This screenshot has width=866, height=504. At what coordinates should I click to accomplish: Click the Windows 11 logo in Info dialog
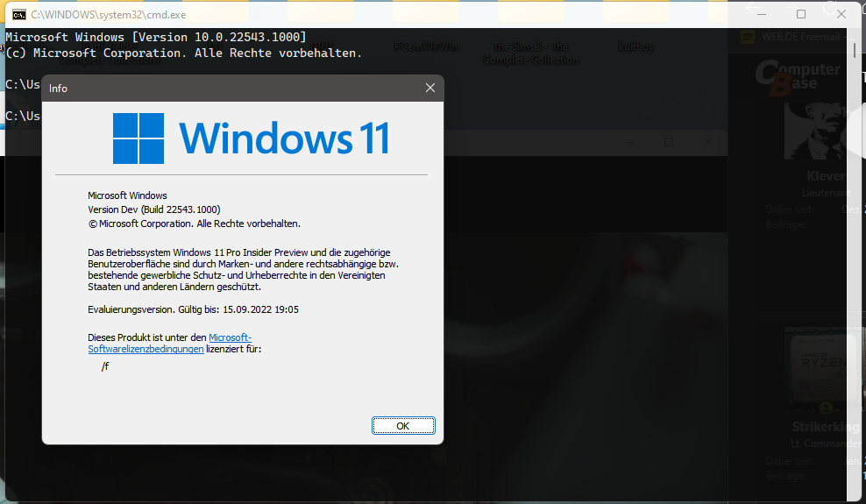[138, 138]
